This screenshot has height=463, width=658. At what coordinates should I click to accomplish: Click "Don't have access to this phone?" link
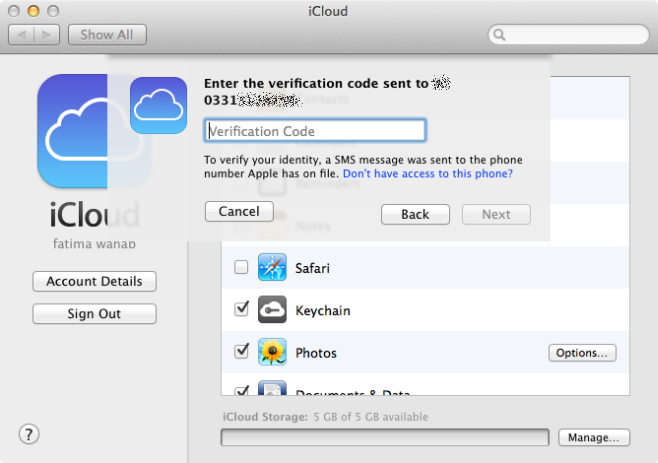click(428, 174)
